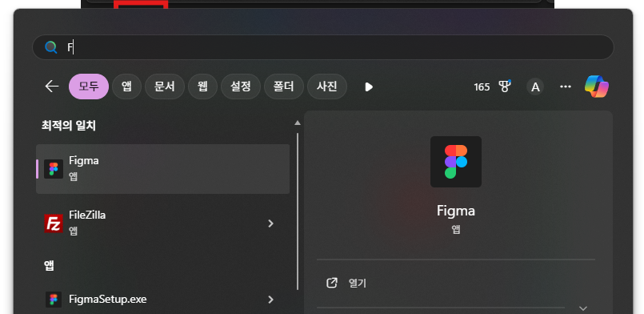The image size is (644, 314).
Task: Click 열기 to open Figma
Action: point(358,284)
